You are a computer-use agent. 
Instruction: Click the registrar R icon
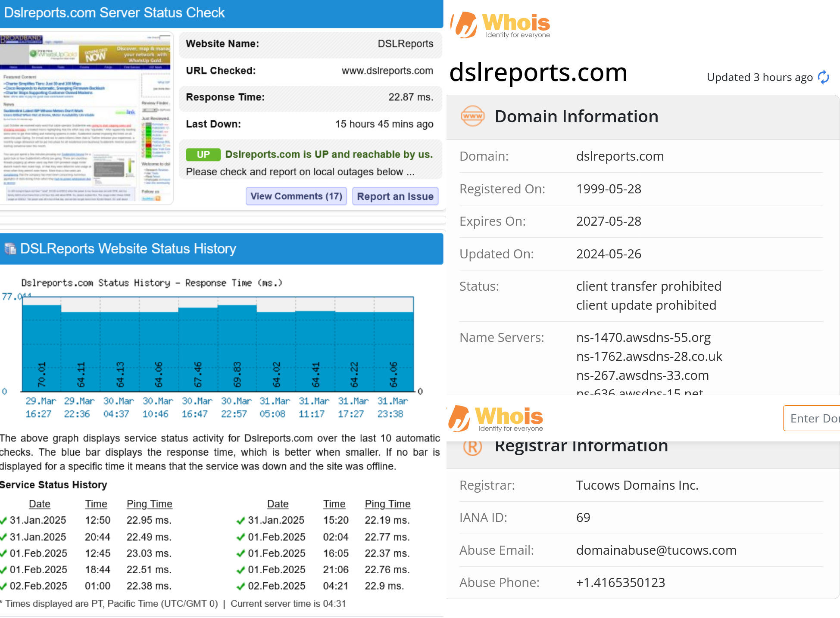click(472, 447)
